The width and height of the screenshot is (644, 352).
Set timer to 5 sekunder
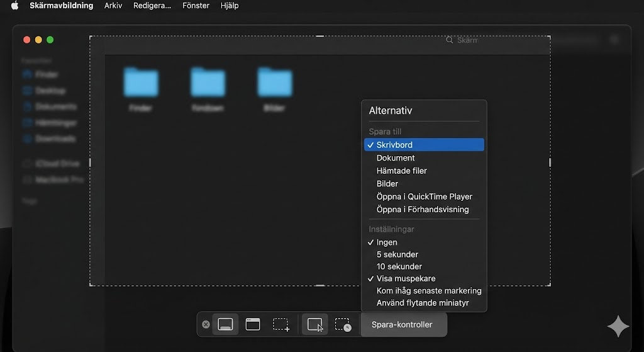point(397,254)
